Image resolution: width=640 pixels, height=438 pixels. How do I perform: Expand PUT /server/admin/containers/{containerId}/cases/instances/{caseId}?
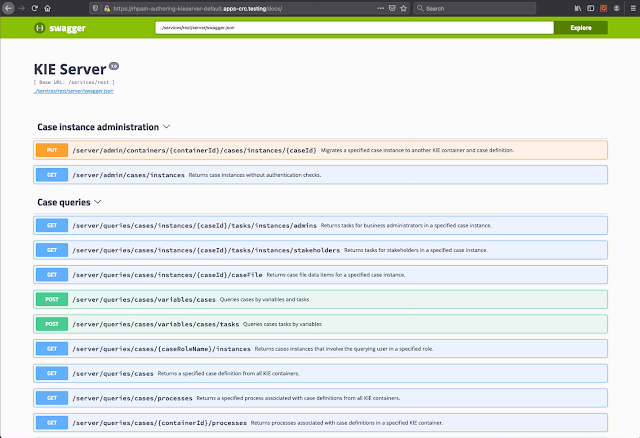(x=320, y=150)
